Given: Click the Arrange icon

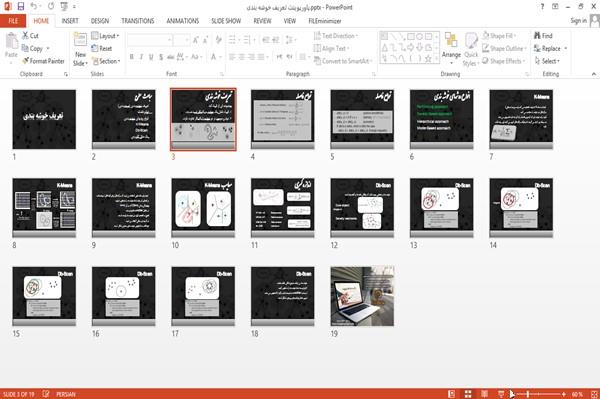Looking at the screenshot, I should tap(451, 41).
